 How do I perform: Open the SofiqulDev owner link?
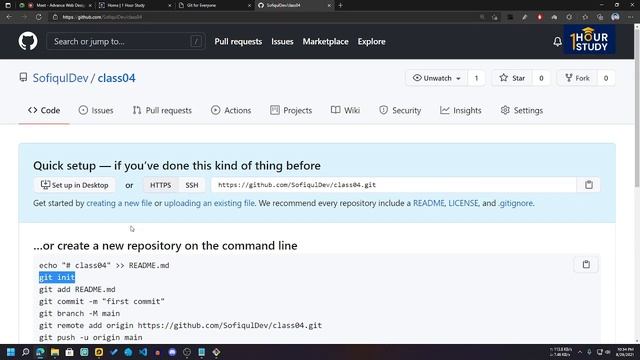coord(60,78)
